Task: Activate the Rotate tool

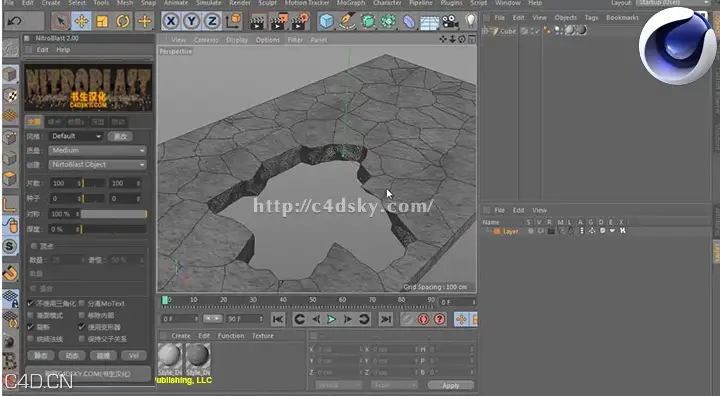Action: (x=123, y=21)
